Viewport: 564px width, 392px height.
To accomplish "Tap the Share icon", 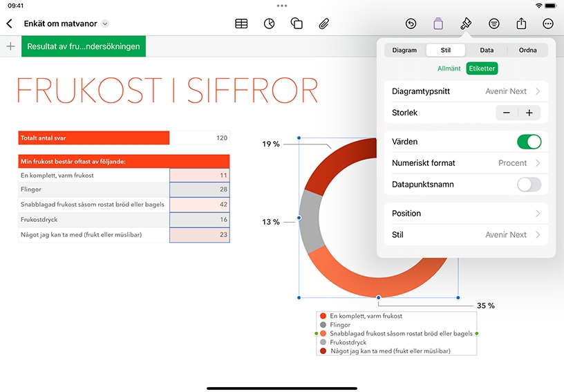I will pos(521,24).
